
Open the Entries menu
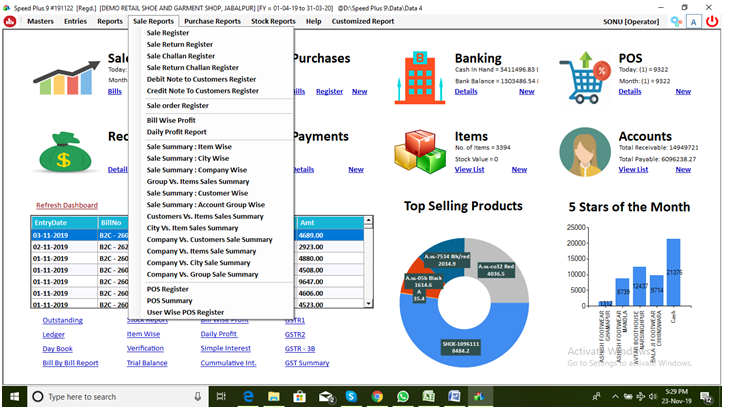(x=75, y=21)
